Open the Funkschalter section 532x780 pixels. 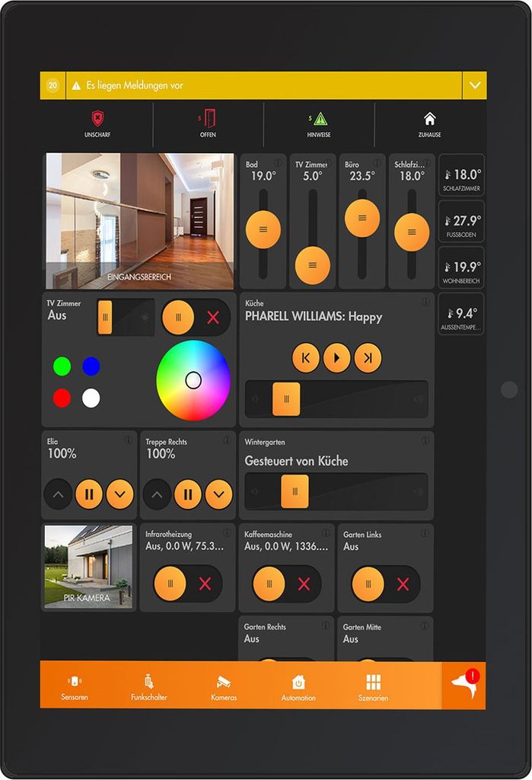pos(148,688)
